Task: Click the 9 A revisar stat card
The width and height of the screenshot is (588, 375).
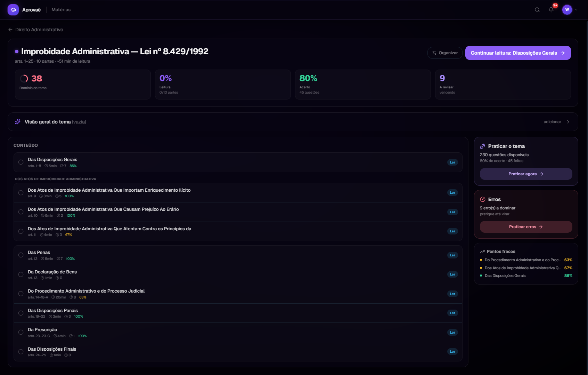Action: coord(503,85)
